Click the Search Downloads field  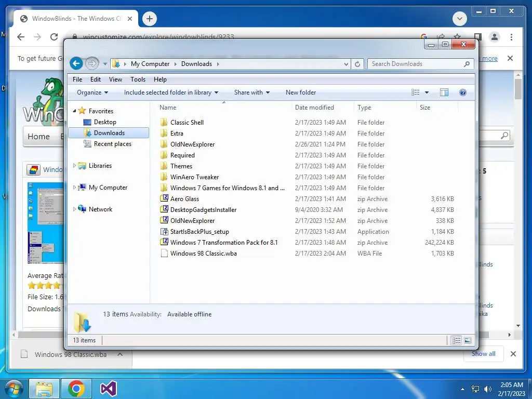tap(421, 64)
